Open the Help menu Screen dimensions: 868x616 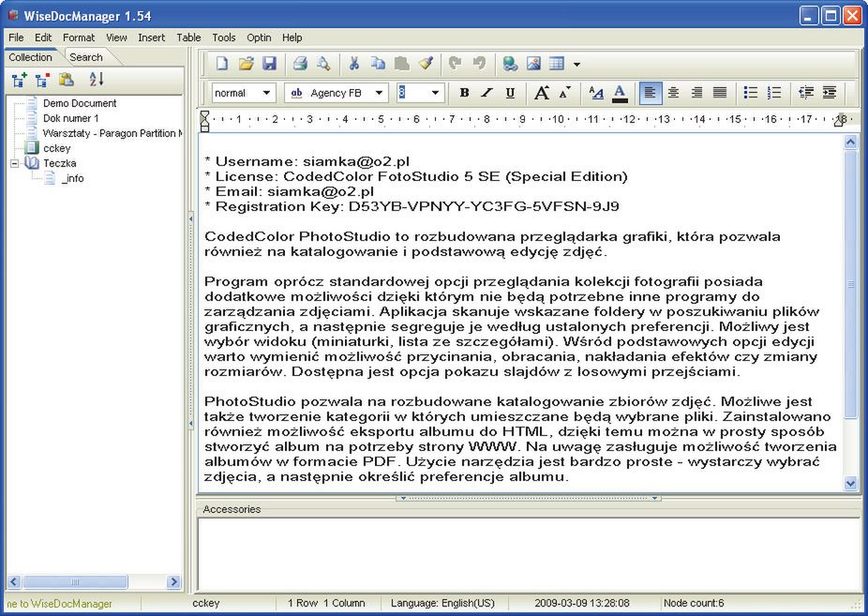(x=292, y=38)
